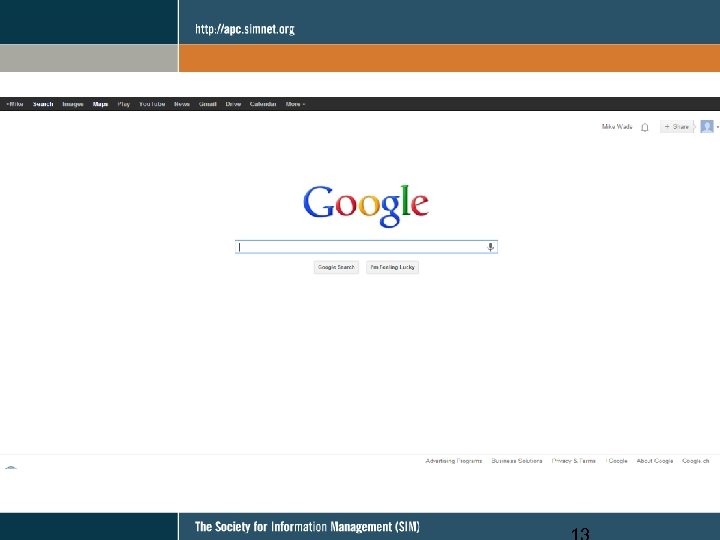720x540 pixels.
Task: Open the account dropdown arrow beside the avatar
Action: tap(718, 127)
